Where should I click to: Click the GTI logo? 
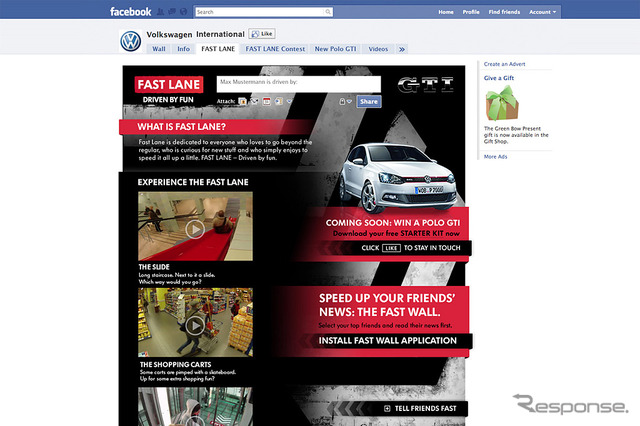point(425,84)
